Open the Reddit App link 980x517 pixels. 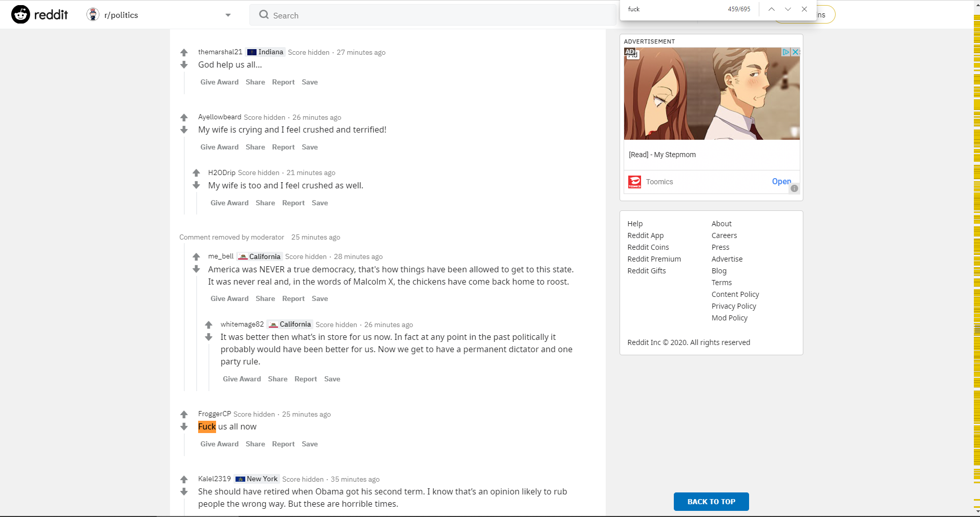point(645,235)
